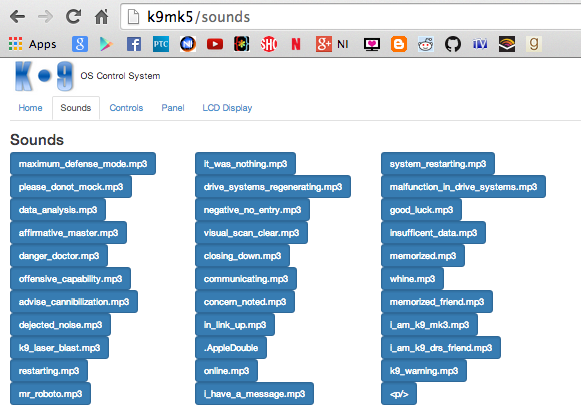Image resolution: width=581 pixels, height=416 pixels.
Task: Open the orange Blogger bookmark icon
Action: pyautogui.click(x=399, y=44)
